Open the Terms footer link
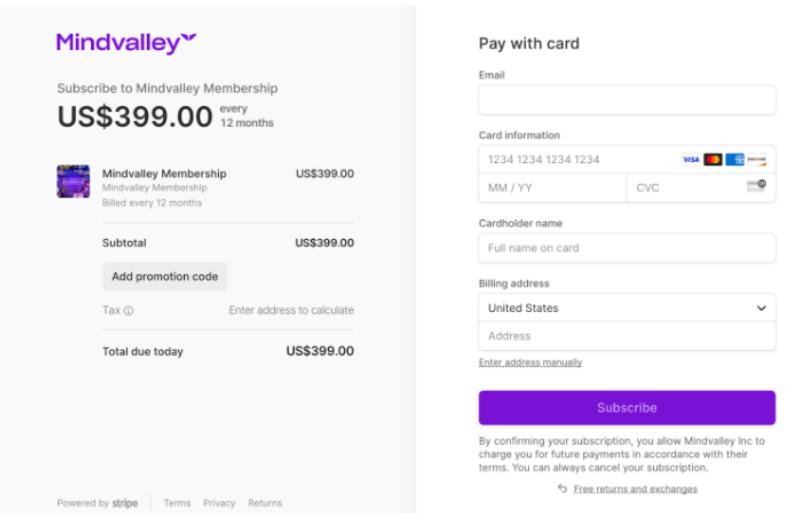This screenshot has width=812, height=513. point(177,503)
